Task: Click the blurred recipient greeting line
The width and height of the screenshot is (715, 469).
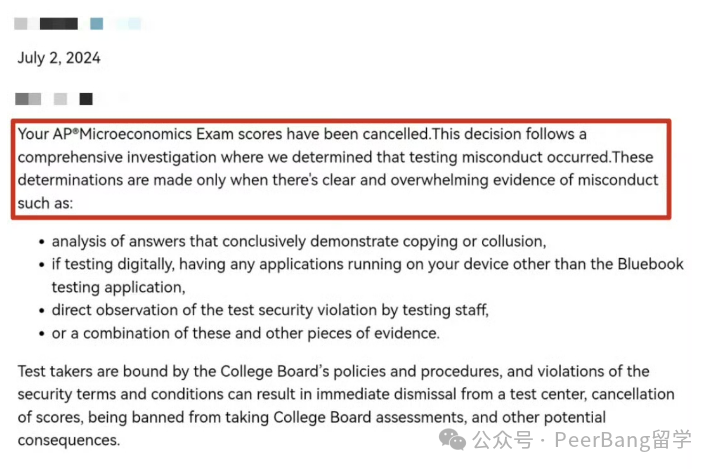Action: pyautogui.click(x=54, y=99)
